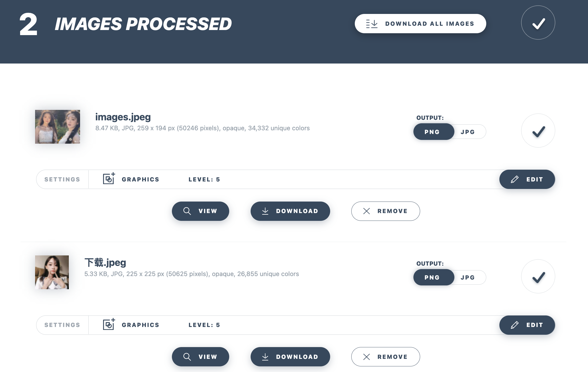Image resolution: width=588 pixels, height=372 pixels.
Task: Open Edit settings for images.jpeg
Action: (x=527, y=179)
